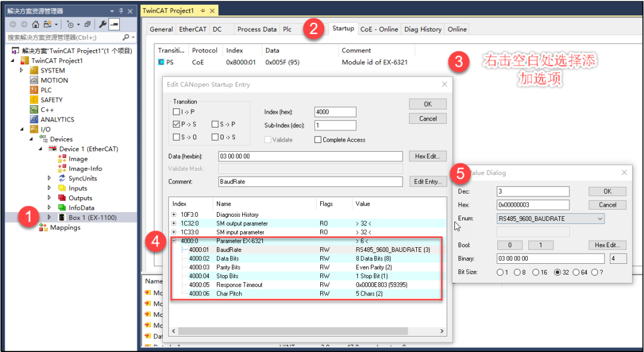Check the O -> S transition checkbox
This screenshot has width=644, height=352.
click(x=215, y=137)
